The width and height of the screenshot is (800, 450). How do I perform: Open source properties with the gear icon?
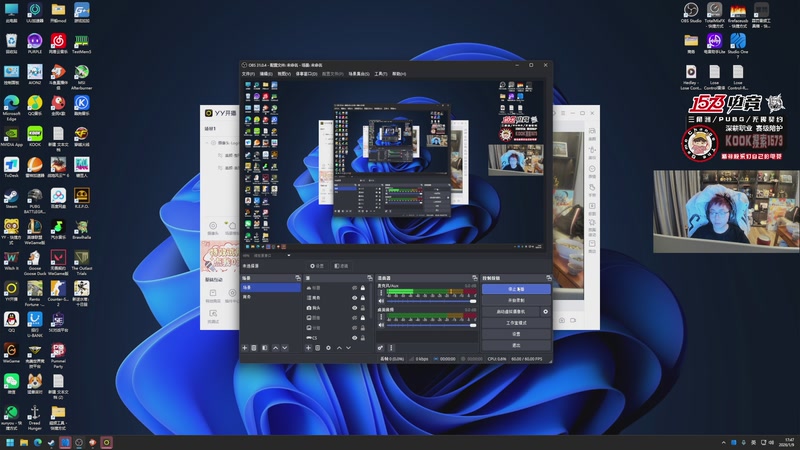point(329,348)
